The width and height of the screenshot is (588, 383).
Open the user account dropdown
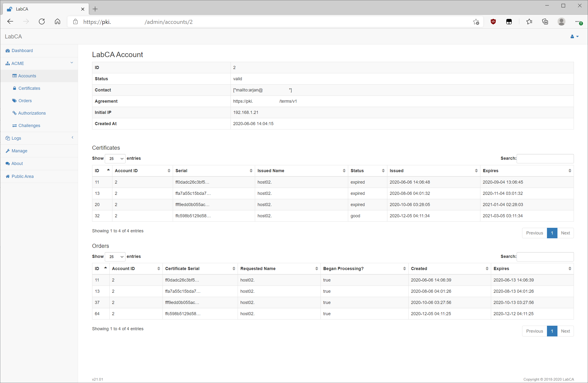574,37
